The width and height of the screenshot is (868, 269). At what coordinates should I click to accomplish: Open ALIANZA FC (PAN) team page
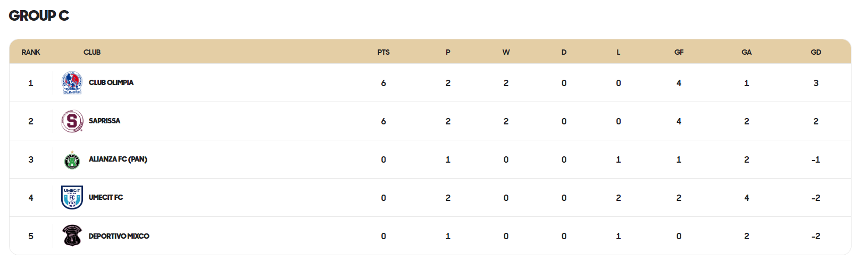click(118, 159)
